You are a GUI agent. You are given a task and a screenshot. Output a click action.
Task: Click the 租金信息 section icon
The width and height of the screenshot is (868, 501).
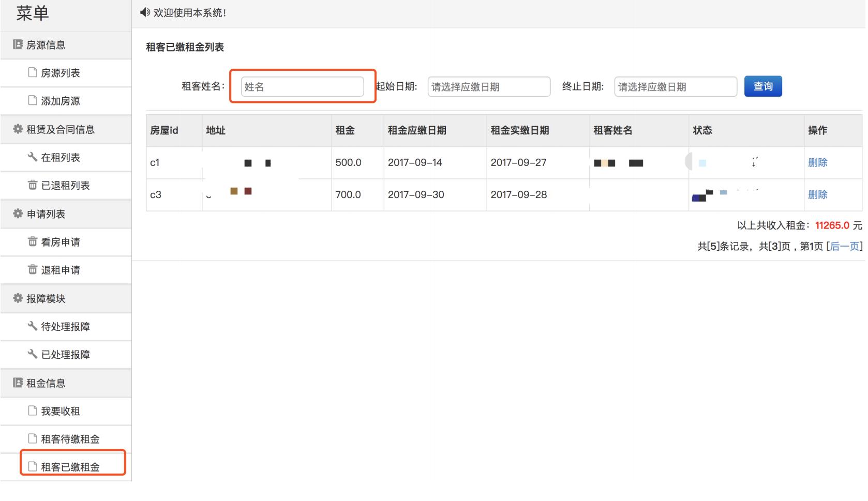(18, 383)
